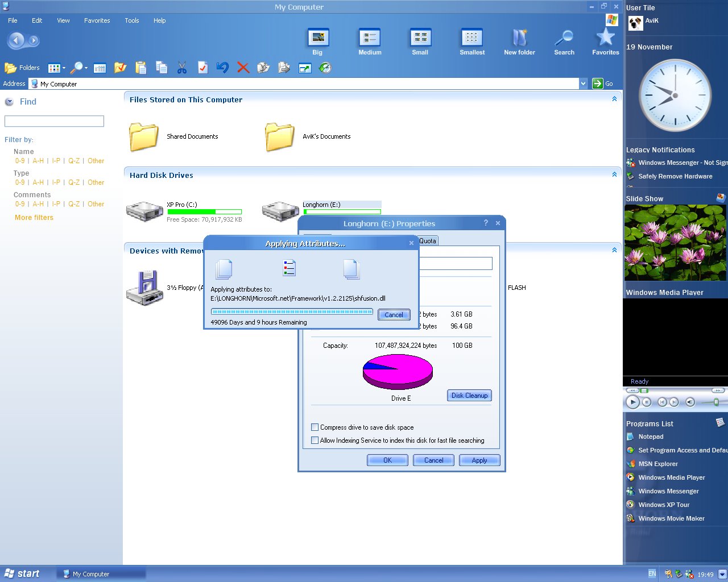Click OK in Longhorn Properties dialog
The image size is (728, 582).
[x=387, y=460]
